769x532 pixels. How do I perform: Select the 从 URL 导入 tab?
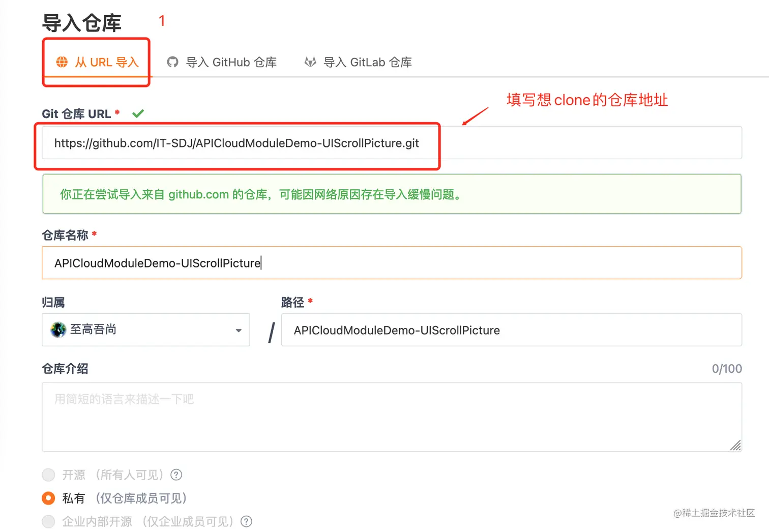pos(97,63)
